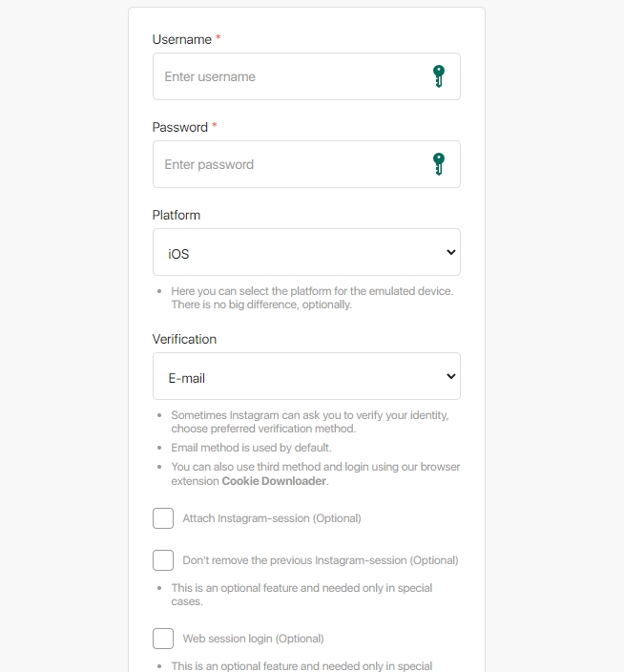Enable the Attach Instagram-session checkbox

tap(163, 518)
